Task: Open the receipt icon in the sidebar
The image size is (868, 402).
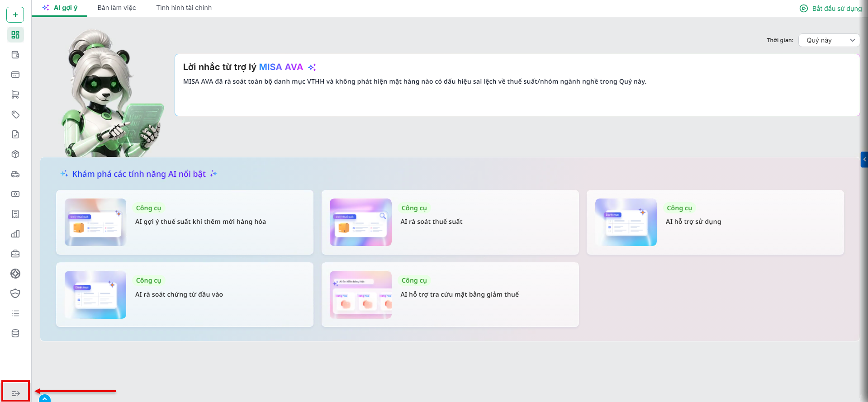Action: point(15,214)
